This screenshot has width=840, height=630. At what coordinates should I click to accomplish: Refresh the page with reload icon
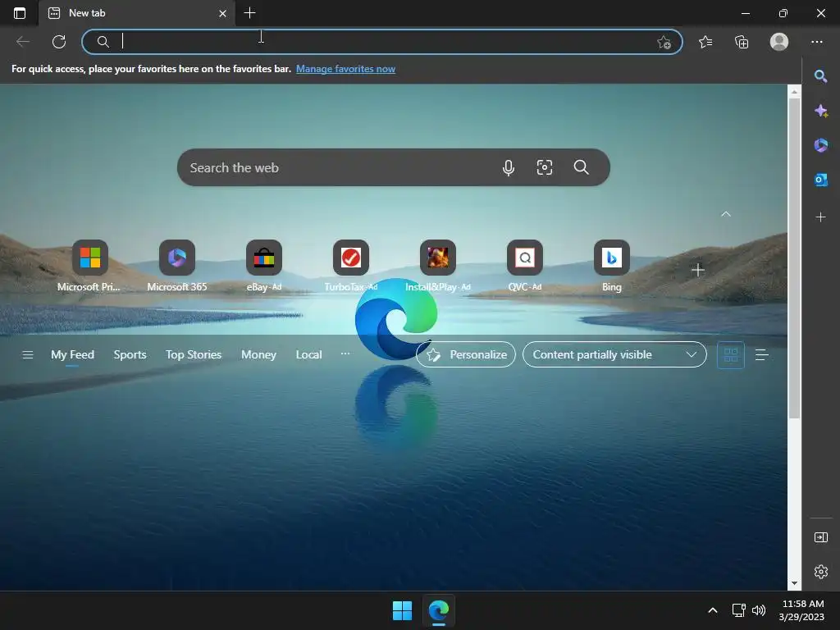click(59, 42)
